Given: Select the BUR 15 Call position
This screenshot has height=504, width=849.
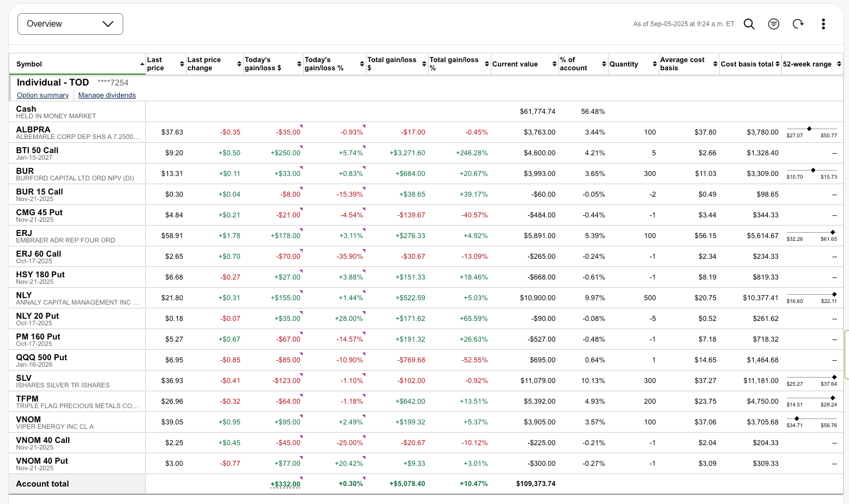Looking at the screenshot, I should point(39,192).
